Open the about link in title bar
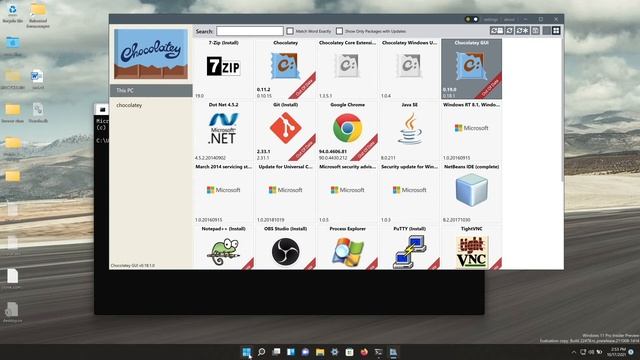The width and height of the screenshot is (640, 360). (509, 20)
